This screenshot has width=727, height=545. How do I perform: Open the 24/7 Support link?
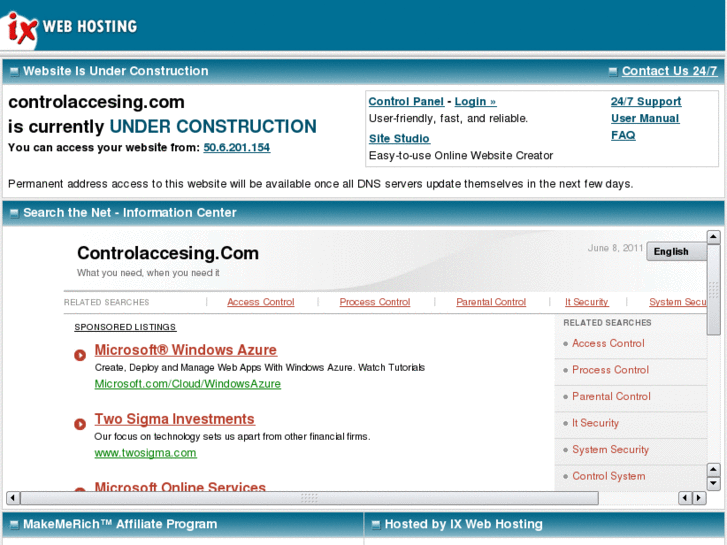coord(646,102)
